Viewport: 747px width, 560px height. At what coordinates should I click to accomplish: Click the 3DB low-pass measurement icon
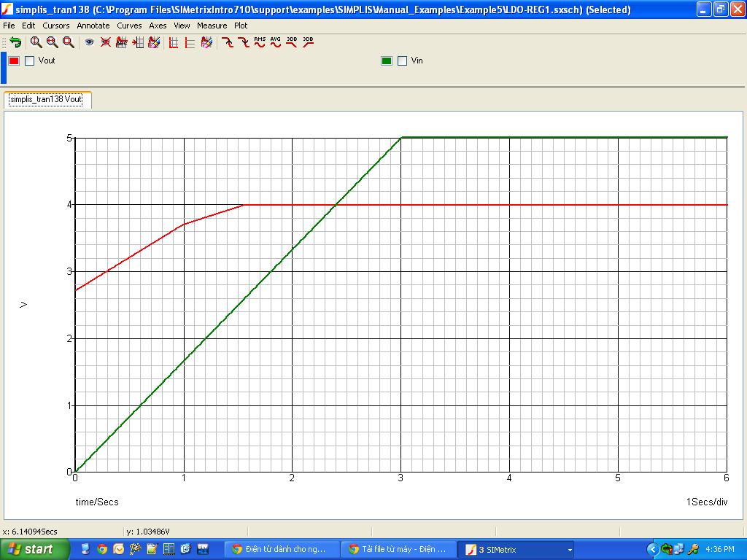point(292,42)
